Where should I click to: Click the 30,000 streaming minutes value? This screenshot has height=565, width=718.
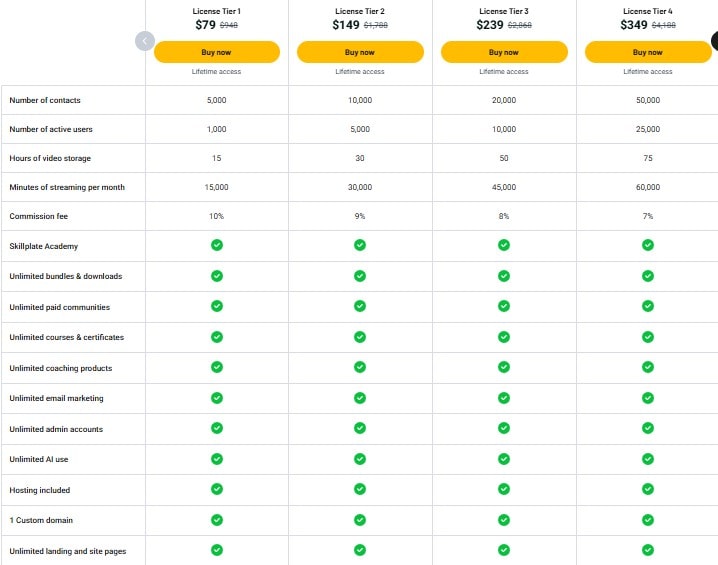pos(360,187)
